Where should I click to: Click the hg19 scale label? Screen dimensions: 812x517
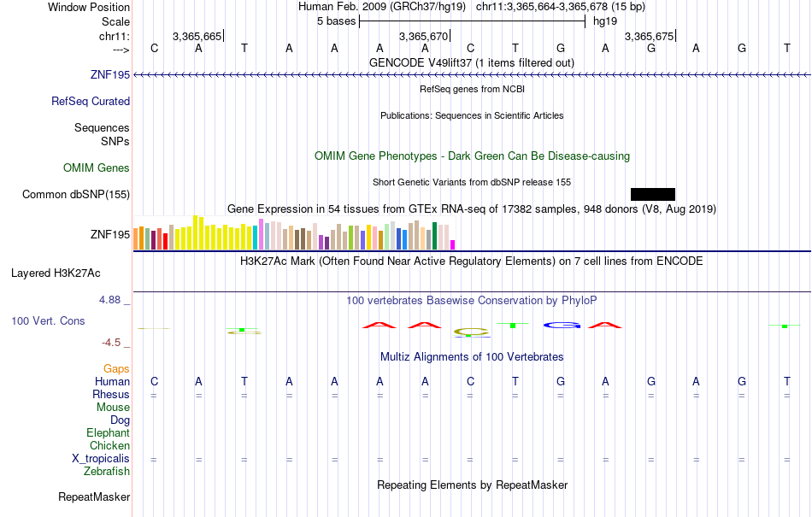605,21
